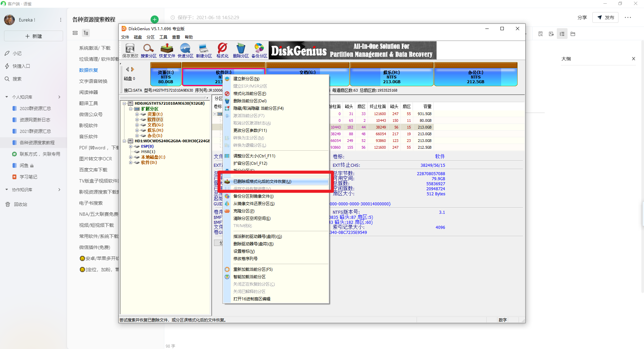The image size is (644, 349).
Task: Open the File (文件) menu in DiskGenius
Action: click(125, 37)
